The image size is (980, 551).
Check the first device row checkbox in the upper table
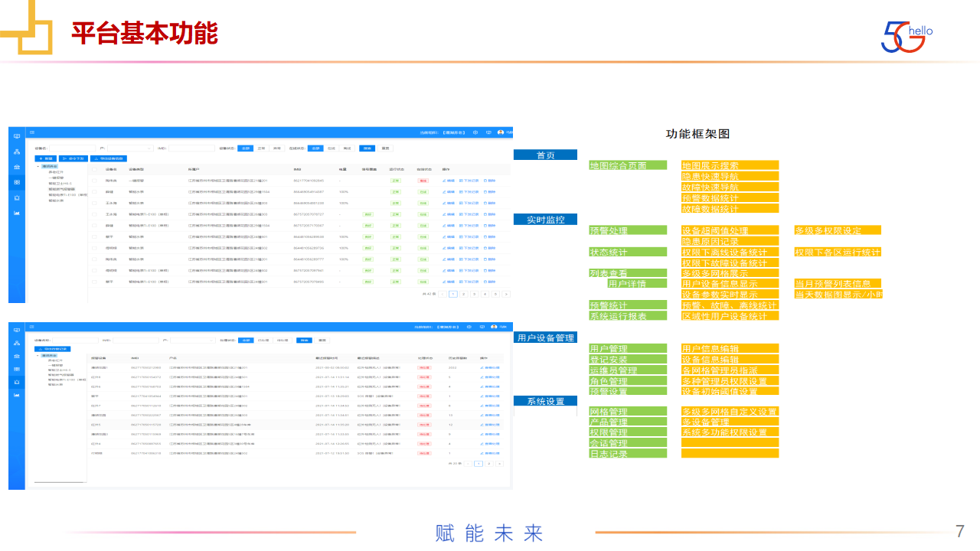tap(95, 181)
